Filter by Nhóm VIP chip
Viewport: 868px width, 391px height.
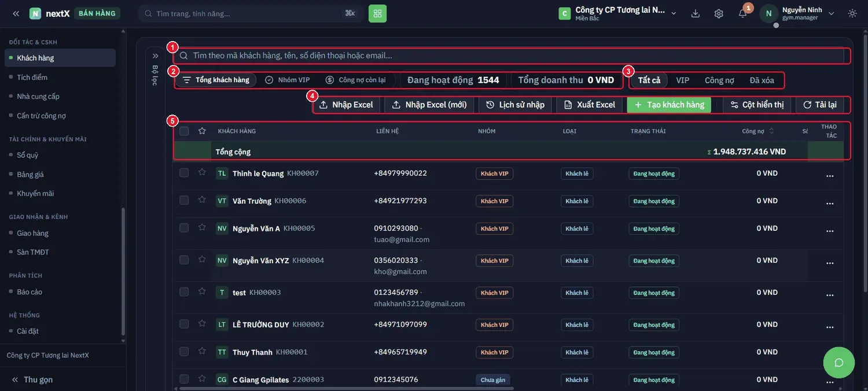coord(288,80)
